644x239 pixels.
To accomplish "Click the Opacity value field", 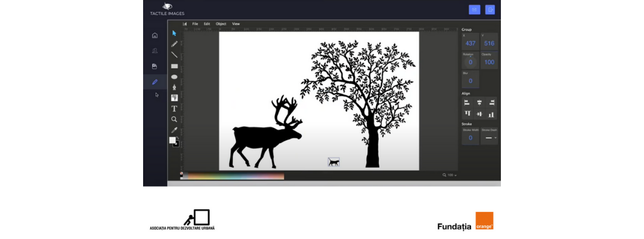I will [x=489, y=62].
